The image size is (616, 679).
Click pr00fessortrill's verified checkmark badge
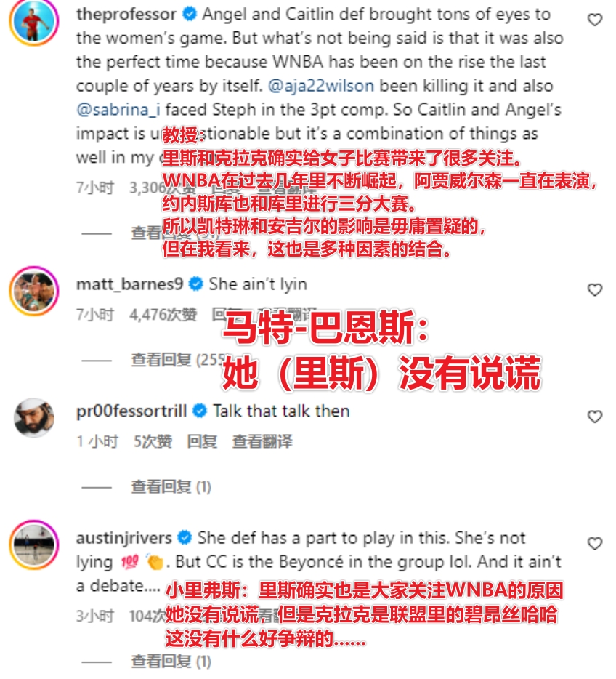200,411
